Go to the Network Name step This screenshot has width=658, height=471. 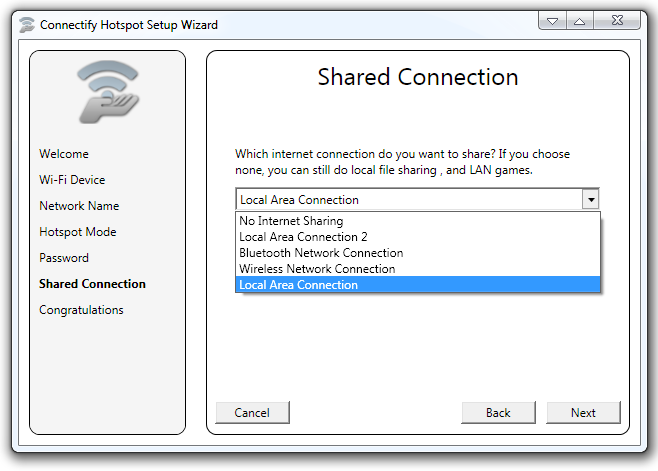pos(79,206)
